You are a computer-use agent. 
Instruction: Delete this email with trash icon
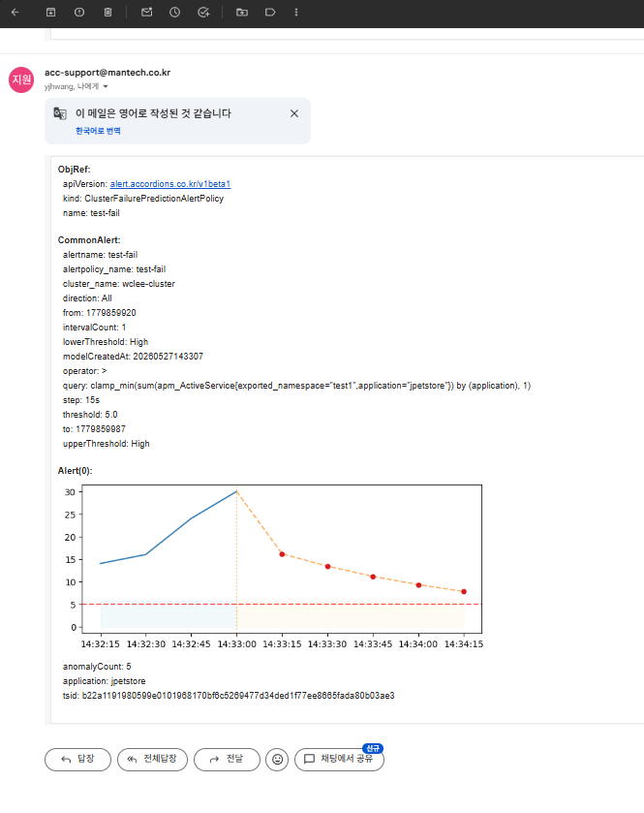click(107, 12)
